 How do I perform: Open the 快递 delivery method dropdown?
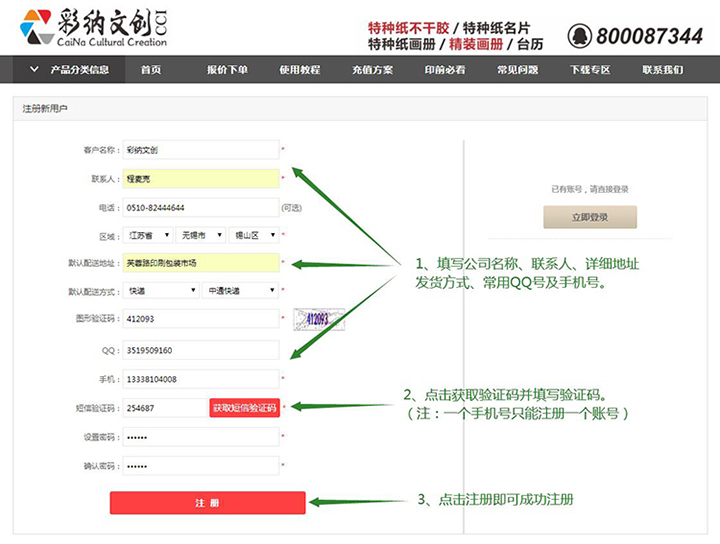coord(160,291)
